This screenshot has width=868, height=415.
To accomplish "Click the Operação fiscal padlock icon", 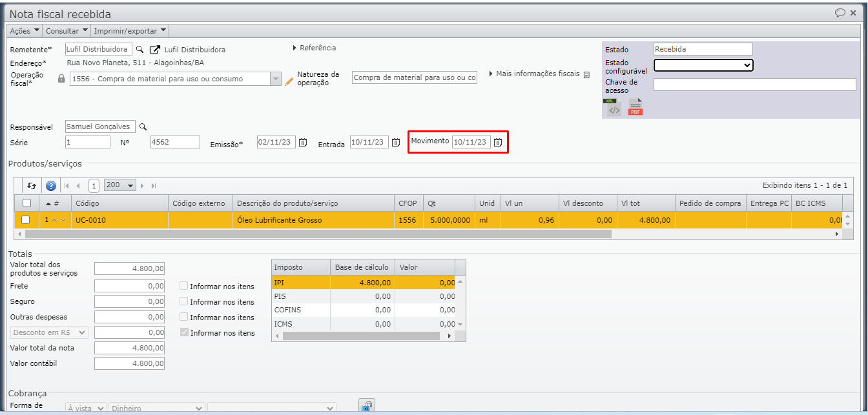I will coord(61,79).
